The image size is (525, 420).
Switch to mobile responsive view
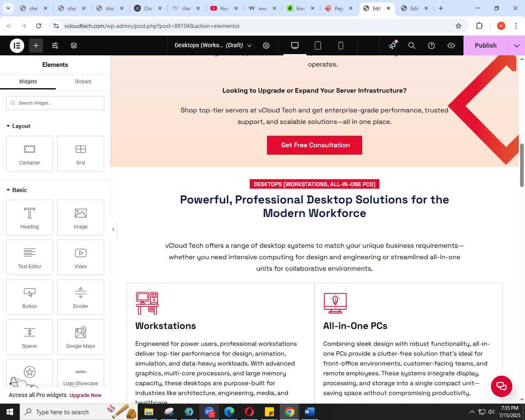341,46
